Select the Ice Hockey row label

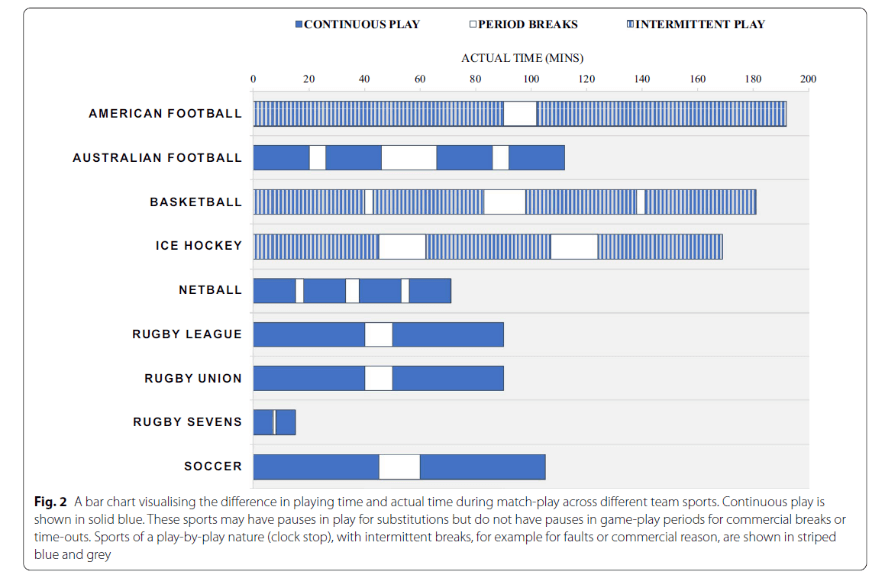pos(198,246)
